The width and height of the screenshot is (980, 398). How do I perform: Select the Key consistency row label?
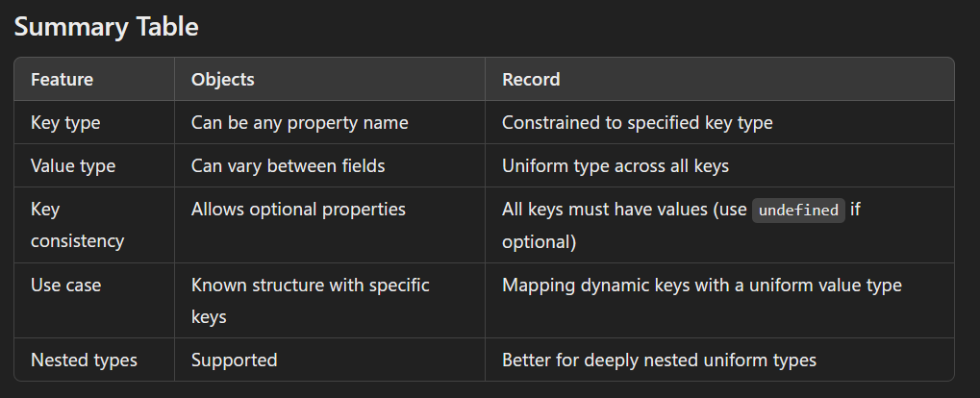(x=77, y=225)
